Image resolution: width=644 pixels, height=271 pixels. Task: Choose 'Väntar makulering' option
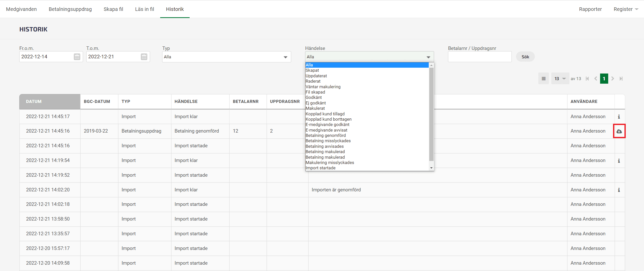tap(367, 87)
